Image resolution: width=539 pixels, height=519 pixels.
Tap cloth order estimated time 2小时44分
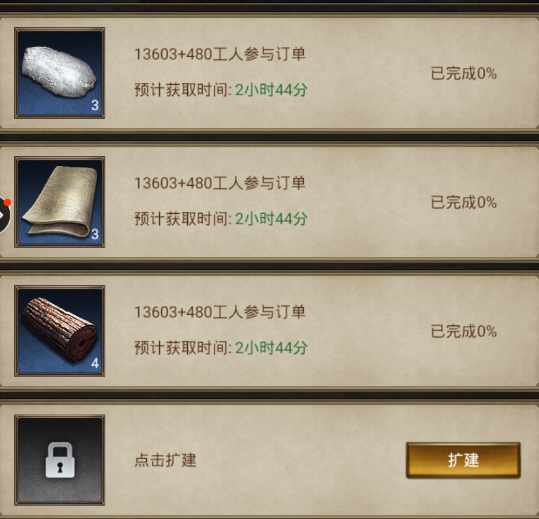pyautogui.click(x=271, y=219)
